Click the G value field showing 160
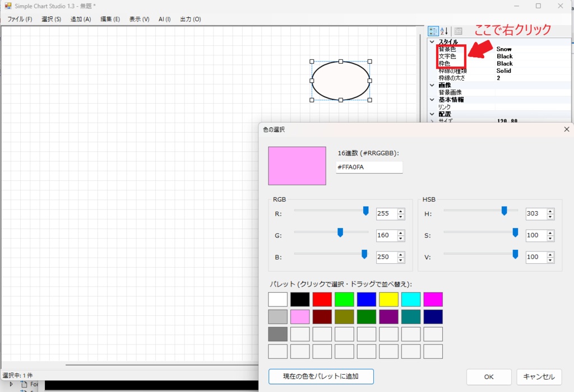The width and height of the screenshot is (574, 392). tap(387, 235)
